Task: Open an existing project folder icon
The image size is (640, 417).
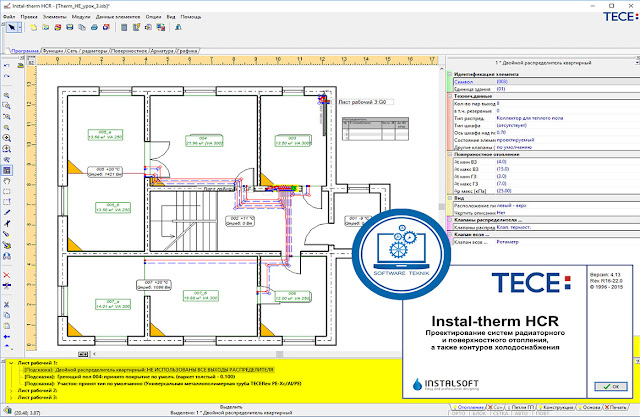Action: tap(46, 27)
